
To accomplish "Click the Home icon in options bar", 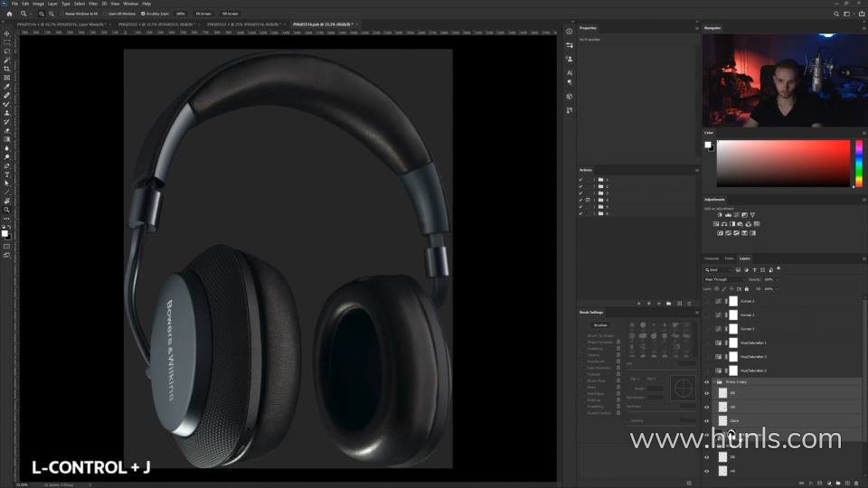I will (x=9, y=14).
